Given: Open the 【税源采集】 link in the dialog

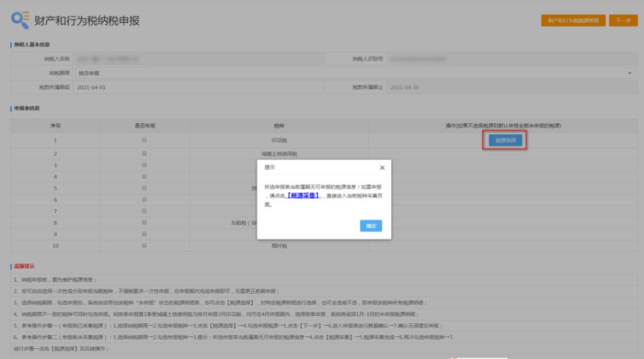Looking at the screenshot, I should click(303, 196).
